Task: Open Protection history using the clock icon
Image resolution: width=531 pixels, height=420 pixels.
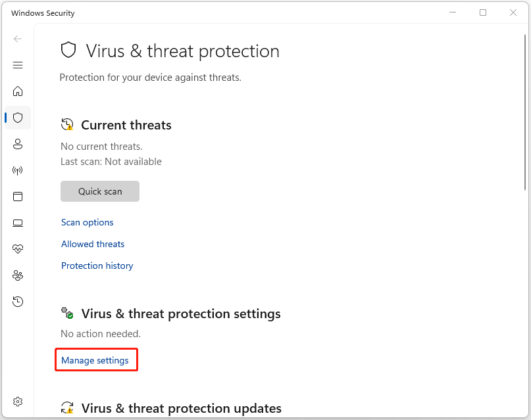Action: point(18,301)
